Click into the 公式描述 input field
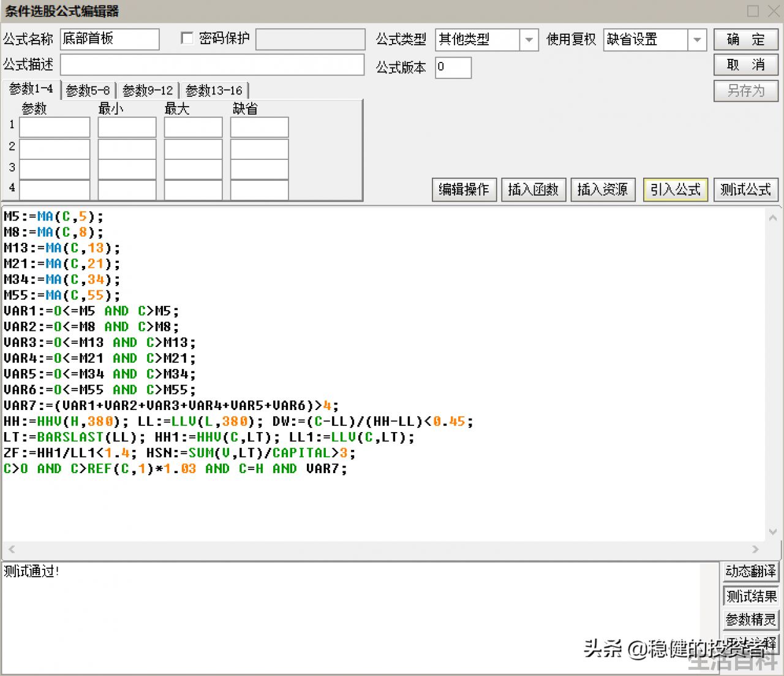This screenshot has width=784, height=676. point(212,65)
